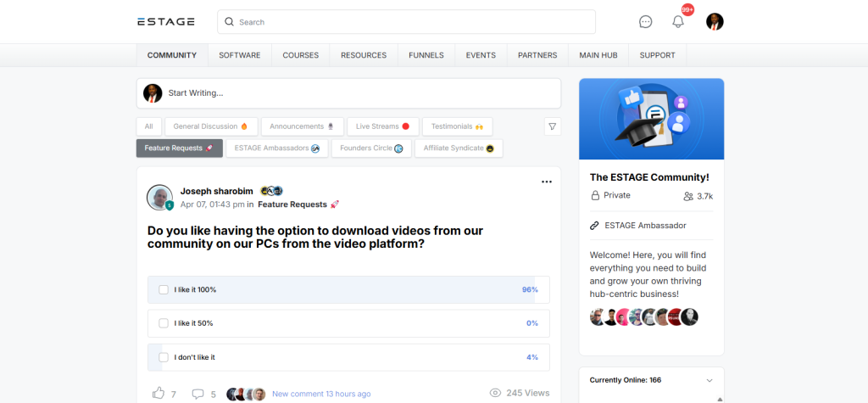Open the profile avatar menu
868x403 pixels.
click(715, 21)
